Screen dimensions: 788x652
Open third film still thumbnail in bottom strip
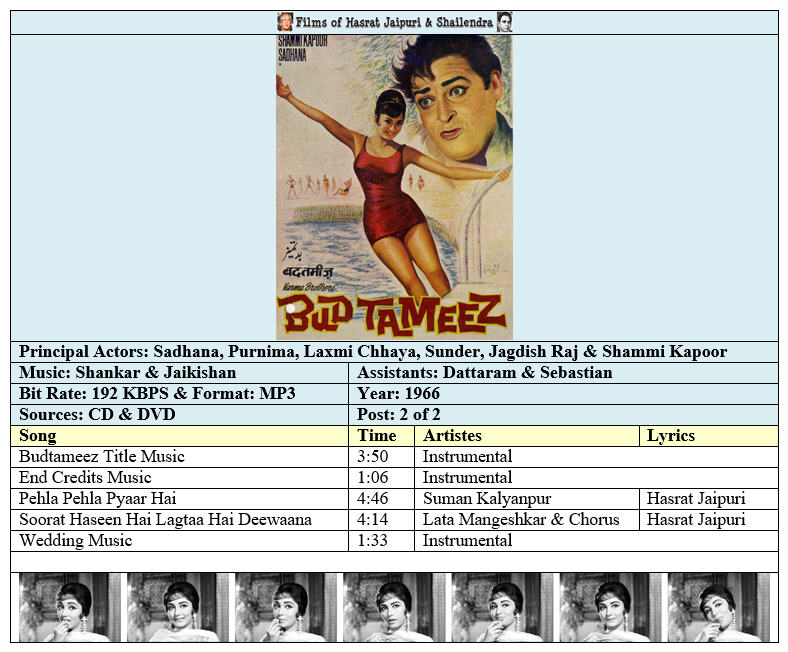click(x=286, y=608)
